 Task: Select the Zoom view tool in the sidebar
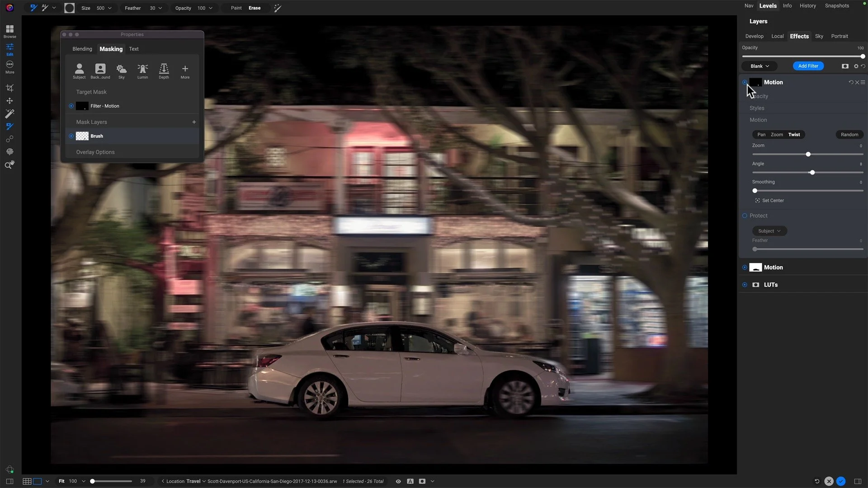[x=9, y=165]
